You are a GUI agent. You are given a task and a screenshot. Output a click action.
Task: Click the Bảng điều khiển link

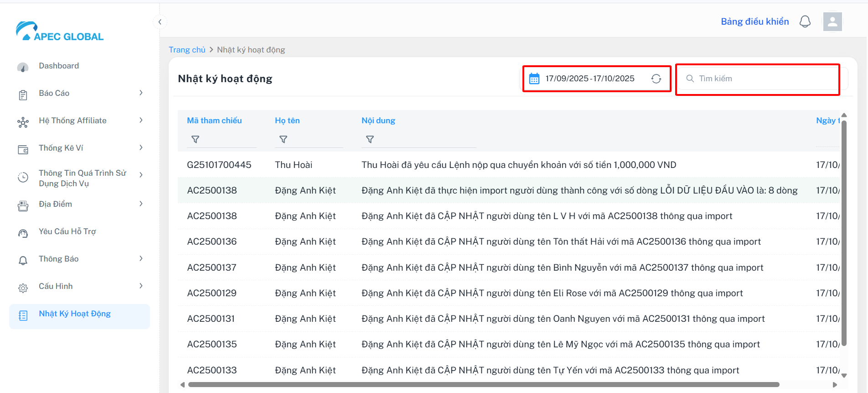(754, 21)
